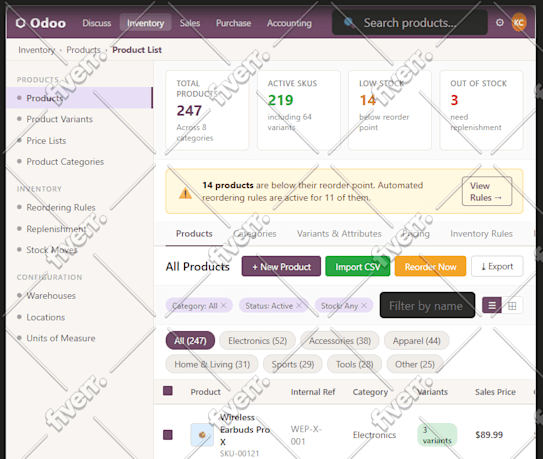543x459 pixels.
Task: Switch to the Products tab
Action: click(194, 234)
